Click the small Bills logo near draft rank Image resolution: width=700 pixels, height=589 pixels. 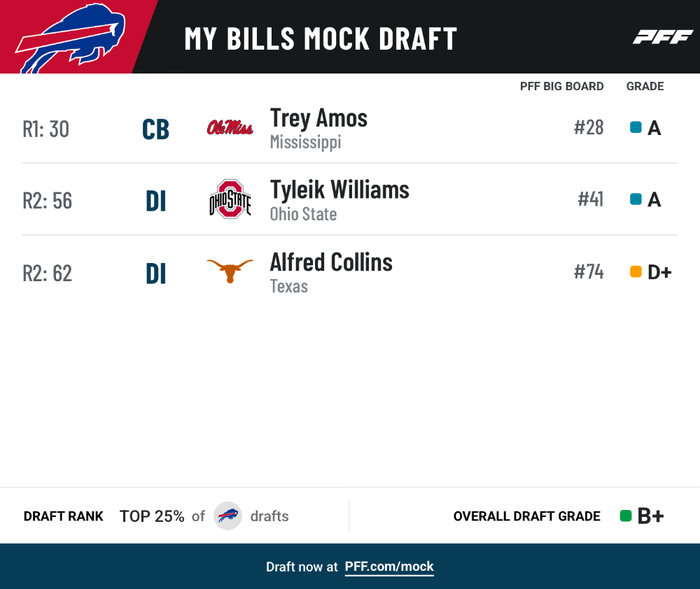pos(227,516)
